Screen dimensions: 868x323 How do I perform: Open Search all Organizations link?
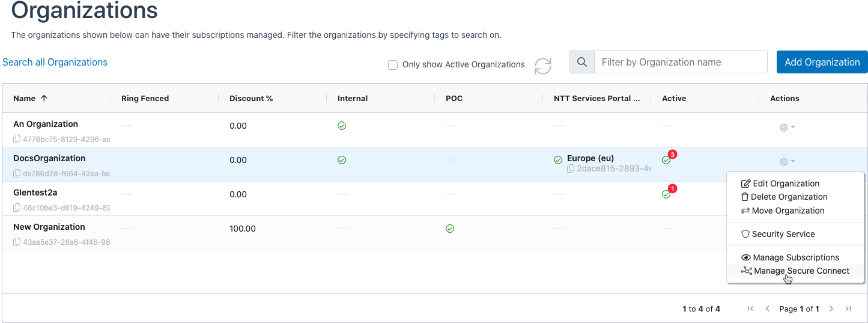(x=55, y=62)
